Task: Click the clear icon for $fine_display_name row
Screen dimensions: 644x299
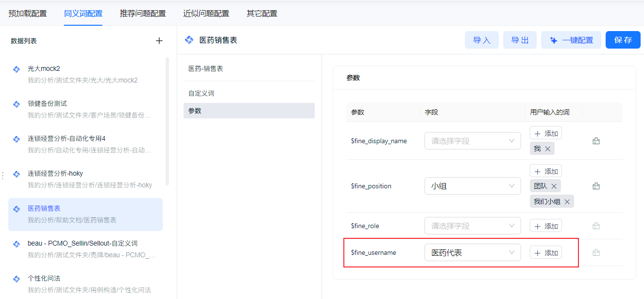Action: tap(596, 141)
